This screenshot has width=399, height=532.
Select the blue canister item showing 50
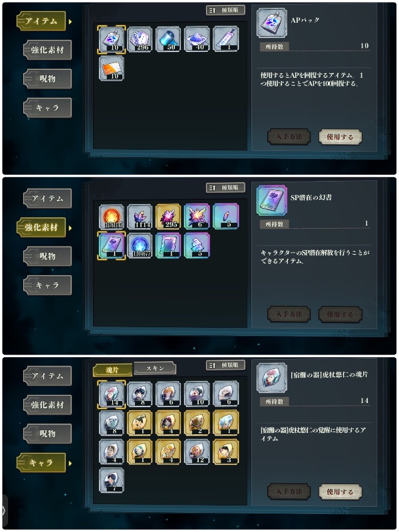pos(168,39)
